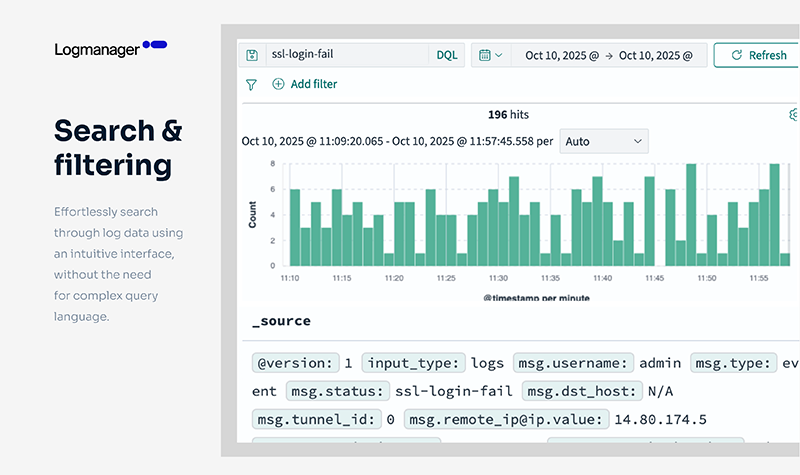The image size is (800, 475).
Task: Click the Add filter plus icon
Action: 278,84
